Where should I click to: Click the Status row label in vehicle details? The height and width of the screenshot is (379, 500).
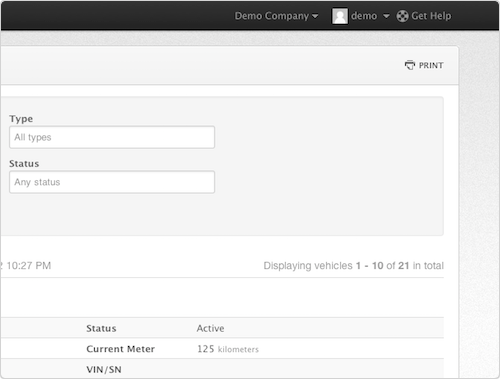click(x=101, y=328)
